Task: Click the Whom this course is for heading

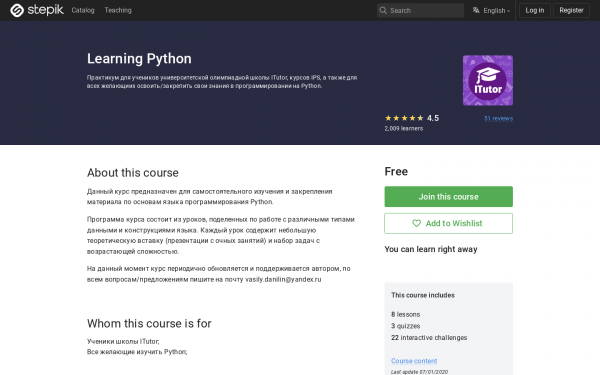Action: (149, 323)
